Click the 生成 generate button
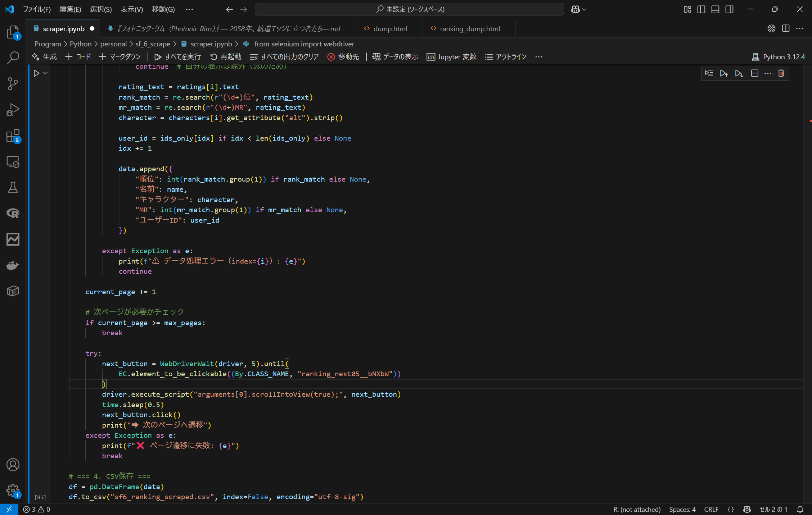Screen dimensions: 812x515 [44, 57]
